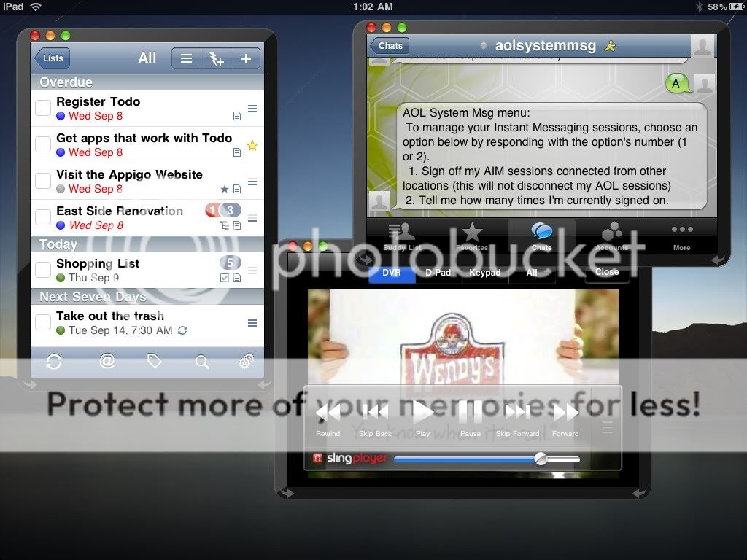This screenshot has height=560, width=747.
Task: Click Play in SlingPlayer controls
Action: 422,419
